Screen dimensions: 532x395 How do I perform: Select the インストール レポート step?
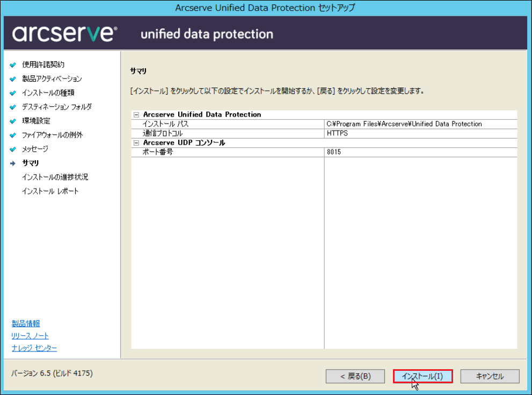50,191
